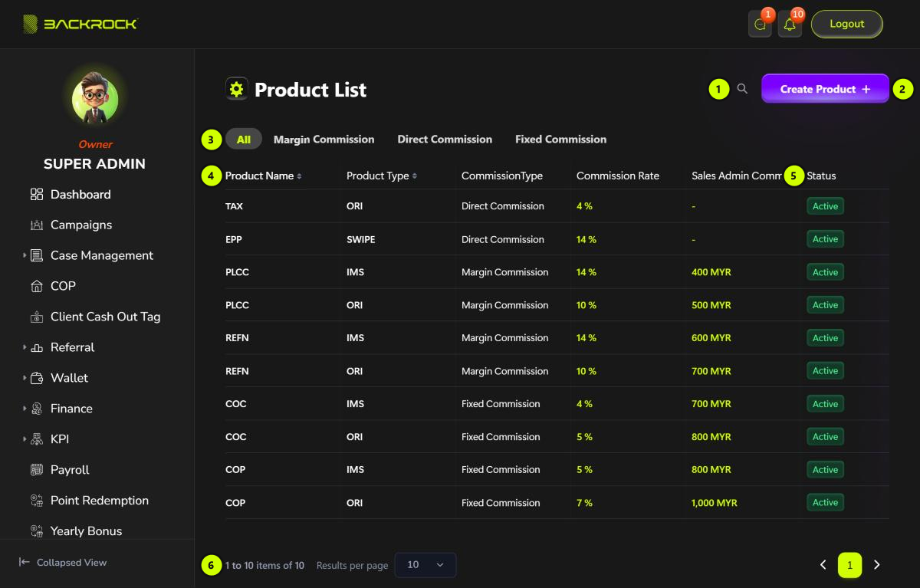Click the Dashboard sidebar icon
The height and width of the screenshot is (588, 920).
[37, 195]
